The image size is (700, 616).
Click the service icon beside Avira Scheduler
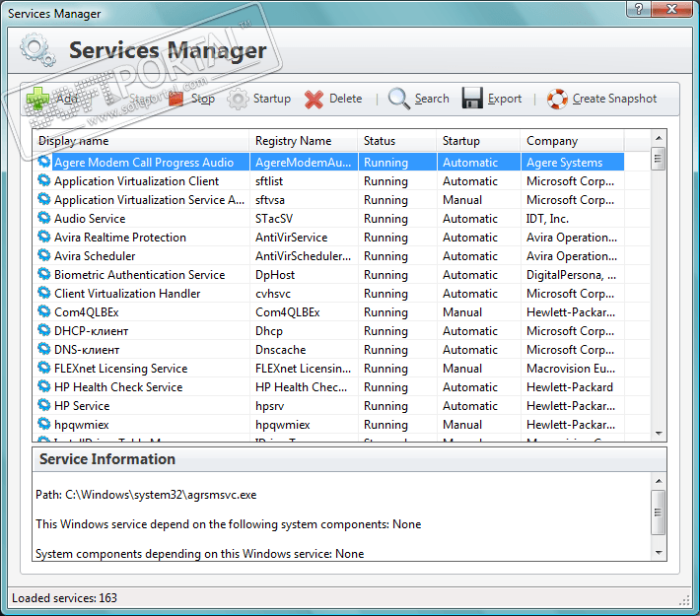(43, 255)
